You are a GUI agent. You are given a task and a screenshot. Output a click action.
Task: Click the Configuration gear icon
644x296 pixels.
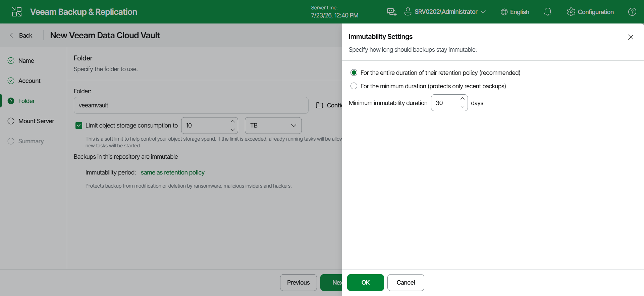pos(571,12)
